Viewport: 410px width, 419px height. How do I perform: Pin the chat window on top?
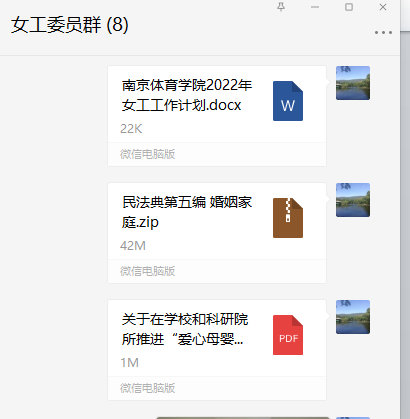coord(281,7)
